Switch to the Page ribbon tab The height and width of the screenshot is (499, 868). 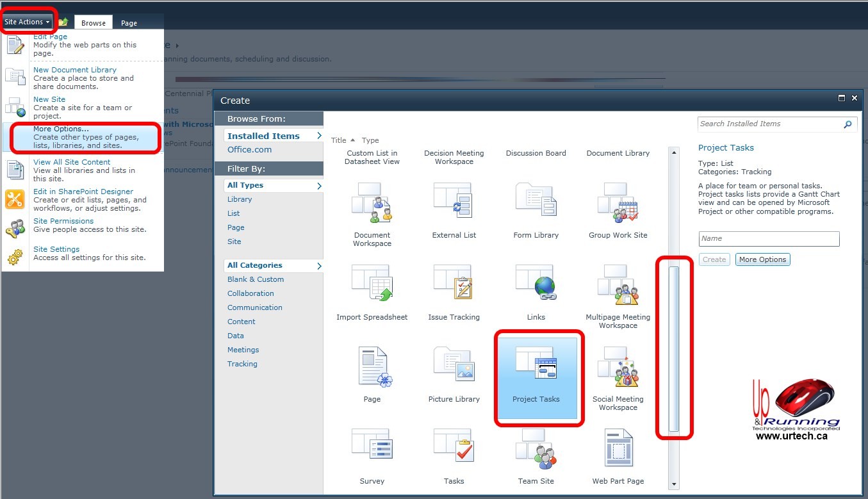pos(129,23)
